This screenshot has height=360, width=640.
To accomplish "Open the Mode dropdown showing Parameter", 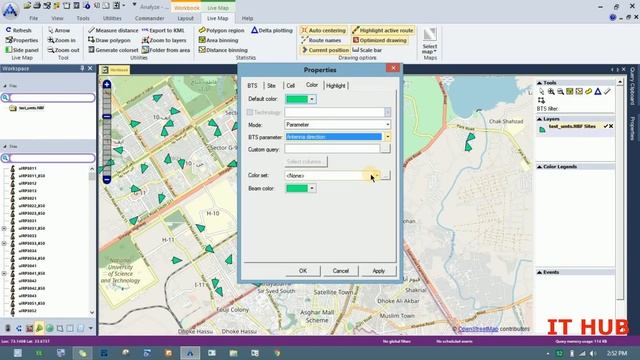I will coord(337,124).
